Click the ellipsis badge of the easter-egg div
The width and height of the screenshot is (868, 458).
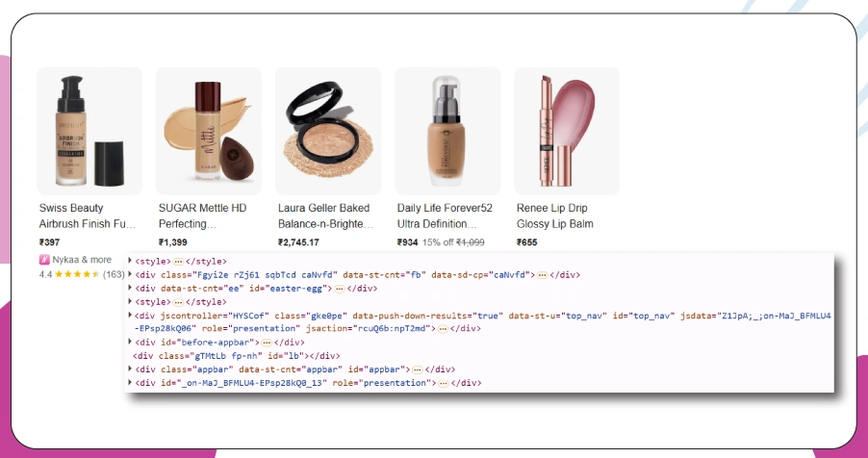click(340, 289)
